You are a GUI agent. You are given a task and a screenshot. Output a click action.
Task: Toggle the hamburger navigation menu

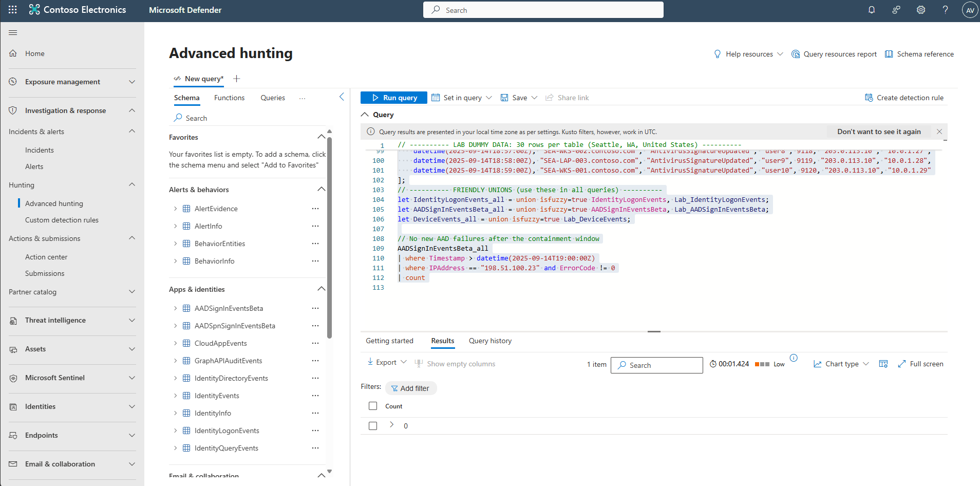tap(13, 32)
